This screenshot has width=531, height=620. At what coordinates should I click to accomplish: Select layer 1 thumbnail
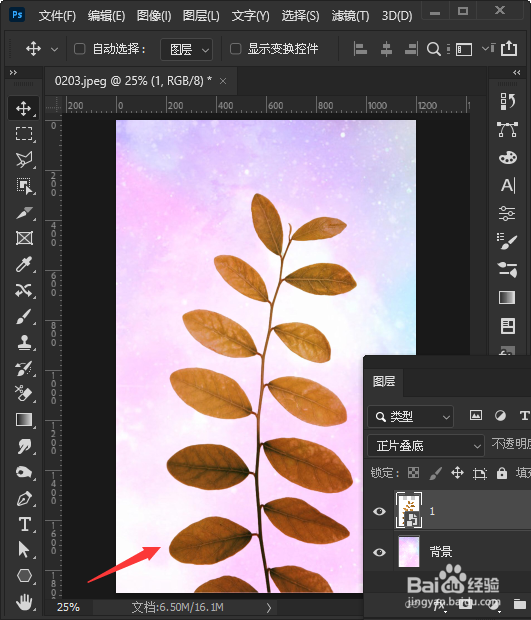[x=409, y=510]
